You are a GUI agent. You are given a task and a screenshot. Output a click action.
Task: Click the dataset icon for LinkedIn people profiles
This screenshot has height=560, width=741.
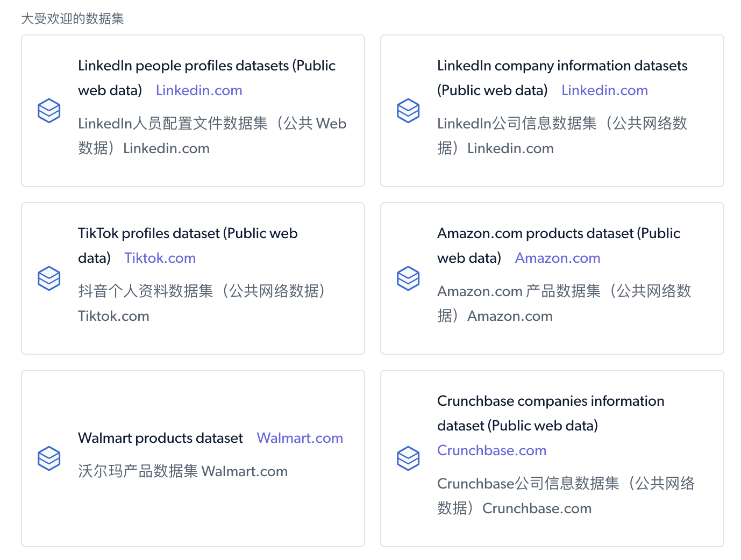(x=49, y=111)
